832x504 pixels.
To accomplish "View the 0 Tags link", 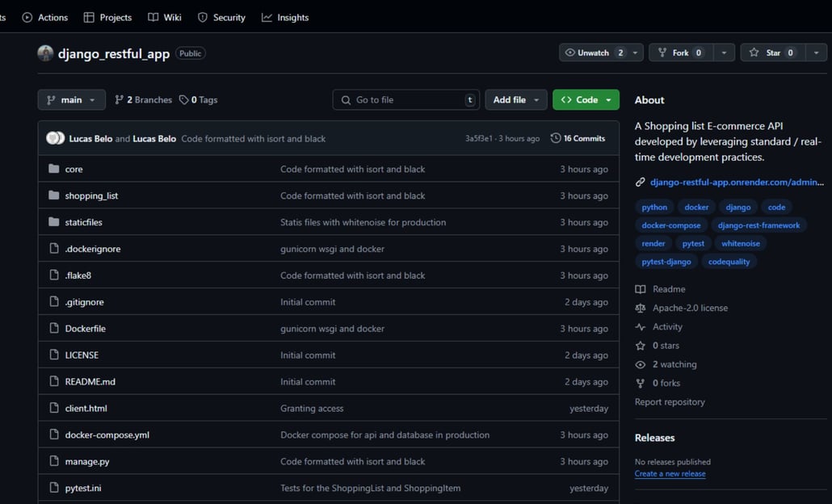I will [199, 99].
